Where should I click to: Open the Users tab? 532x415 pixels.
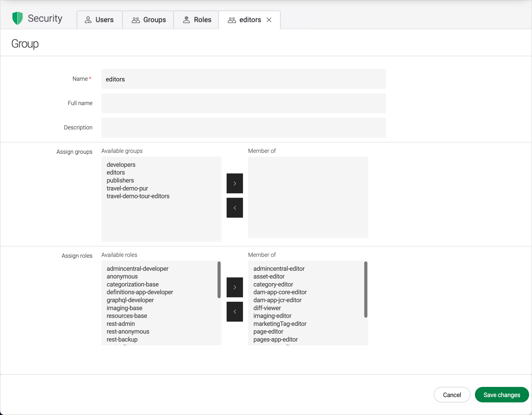tap(99, 20)
